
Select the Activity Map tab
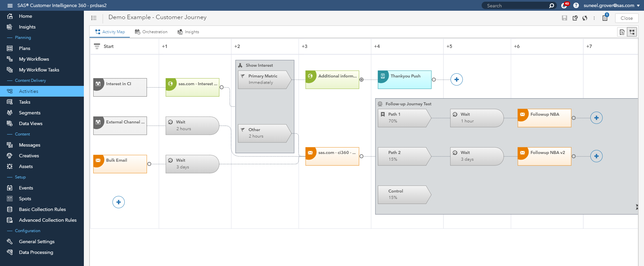[x=110, y=32]
